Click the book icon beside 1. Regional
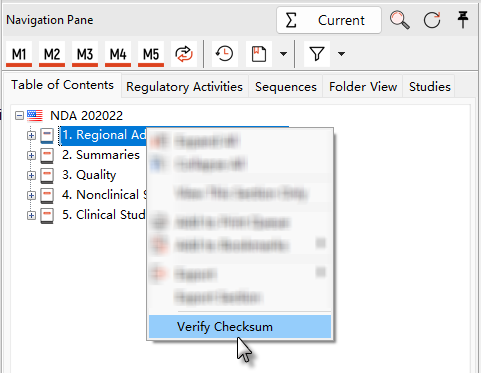Screen dimensions: 481x373 click(x=47, y=136)
